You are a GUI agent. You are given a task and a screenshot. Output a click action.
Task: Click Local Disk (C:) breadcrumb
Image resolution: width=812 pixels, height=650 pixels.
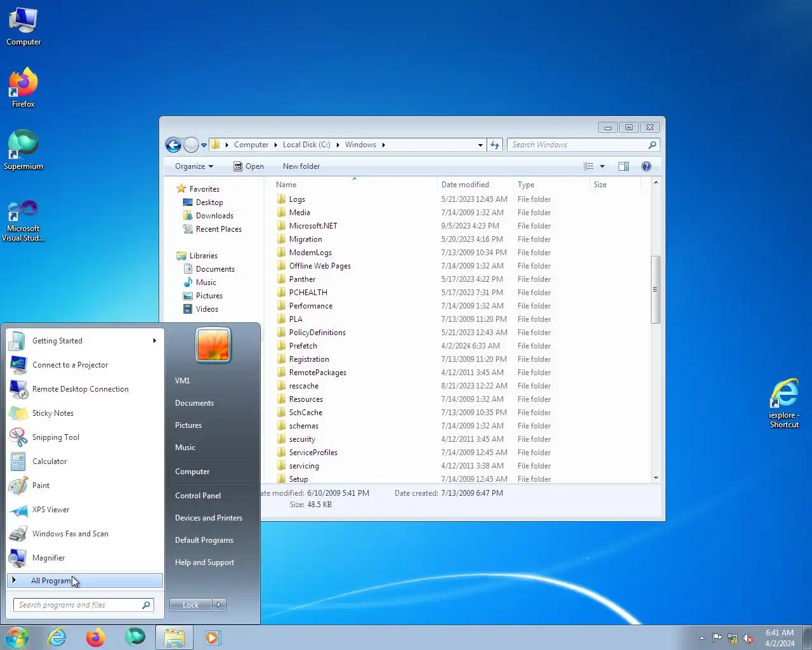(306, 145)
